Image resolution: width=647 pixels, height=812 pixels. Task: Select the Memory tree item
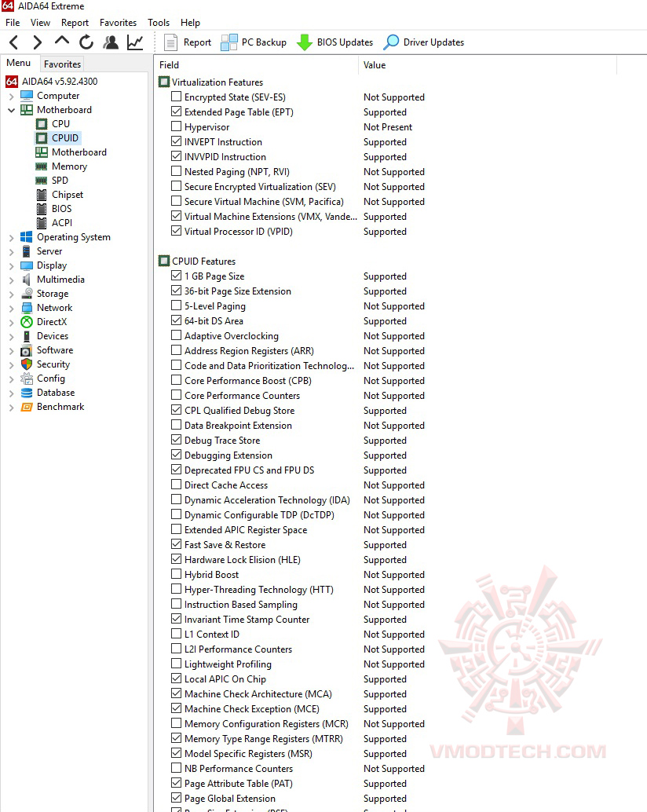(69, 166)
